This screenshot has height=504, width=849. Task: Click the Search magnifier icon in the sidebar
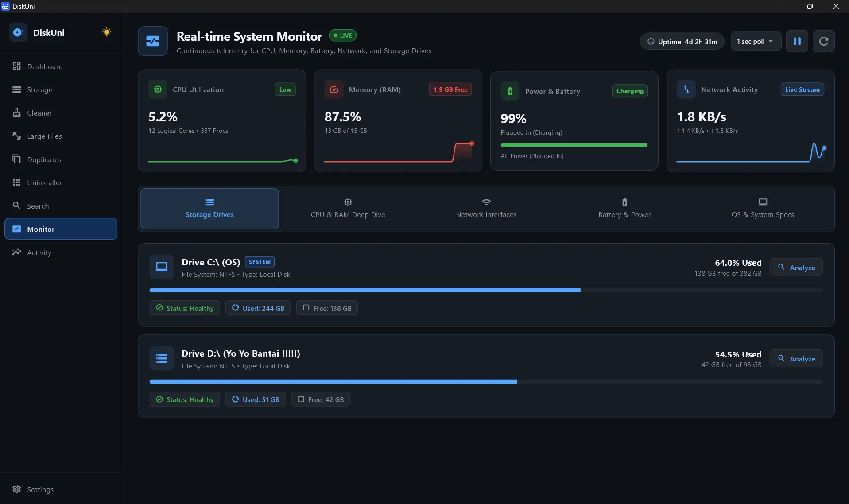tap(16, 205)
